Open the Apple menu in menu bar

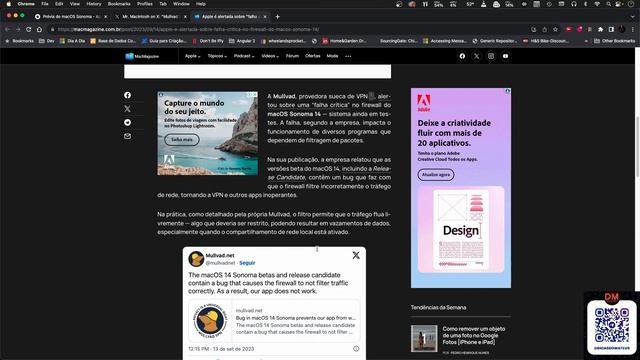[x=8, y=4]
